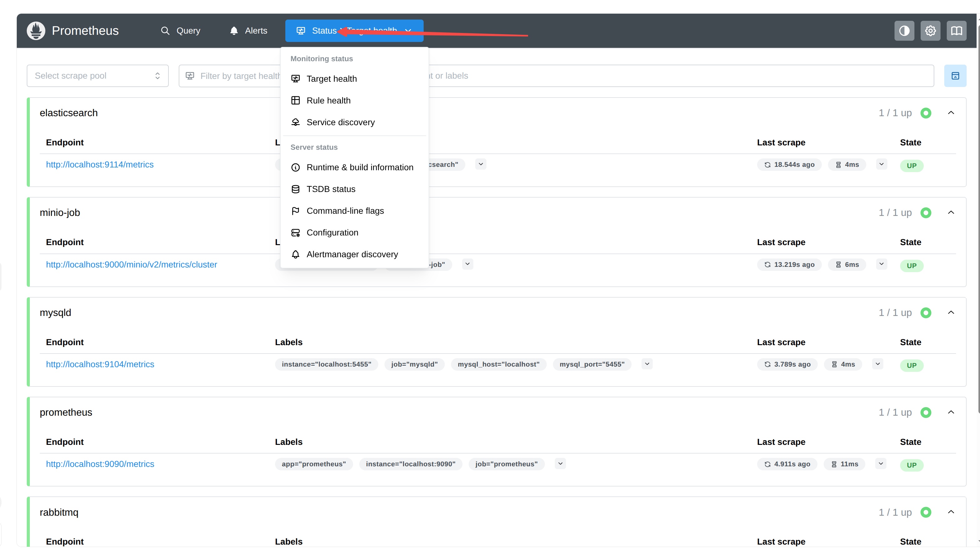Click the rabbitmq green health ring
Screen dimensions: 980x557
point(926,513)
